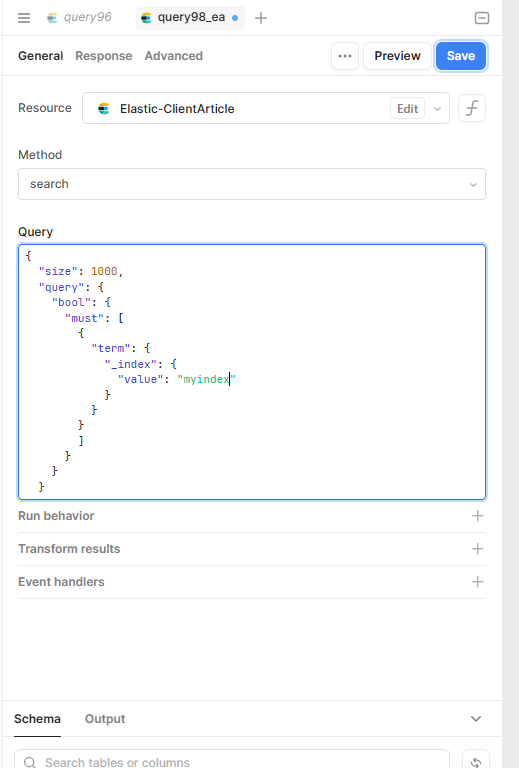Open the Output tab
This screenshot has width=519, height=768.
105,719
